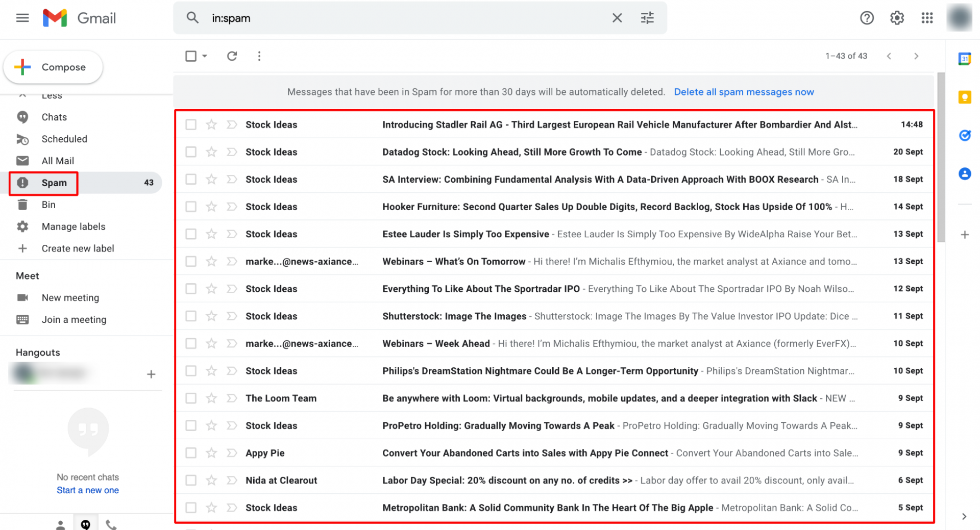The height and width of the screenshot is (530, 980).
Task: Tick the select-all checkbox
Action: [x=191, y=56]
